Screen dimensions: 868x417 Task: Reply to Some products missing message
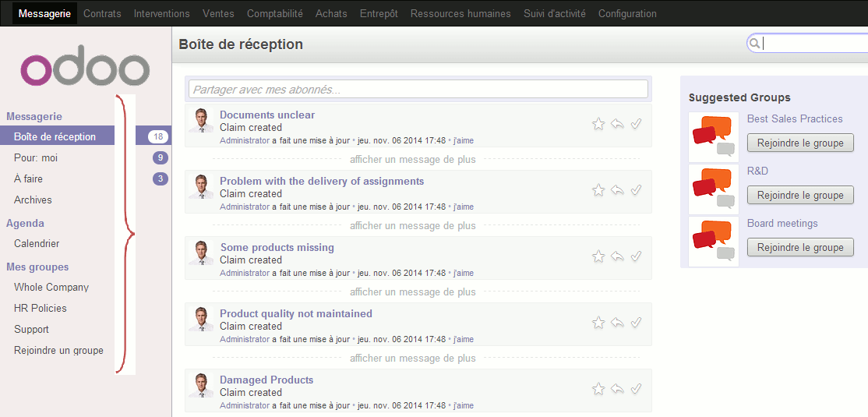(617, 256)
